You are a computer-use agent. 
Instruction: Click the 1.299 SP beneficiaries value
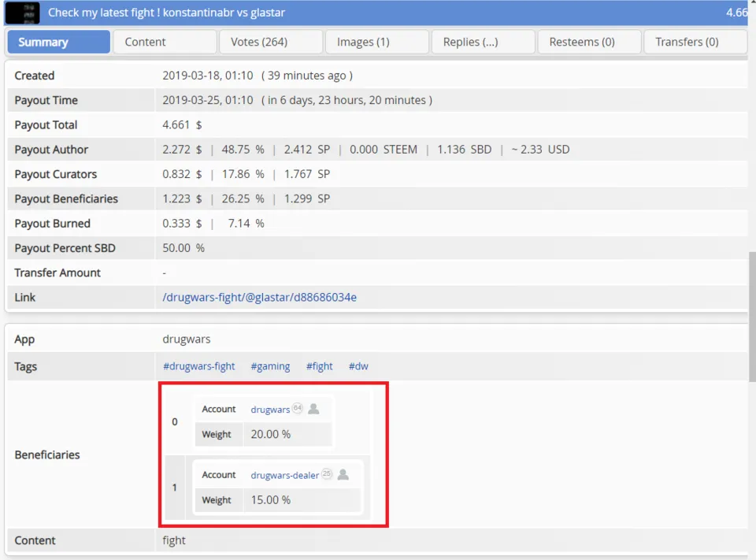(306, 198)
